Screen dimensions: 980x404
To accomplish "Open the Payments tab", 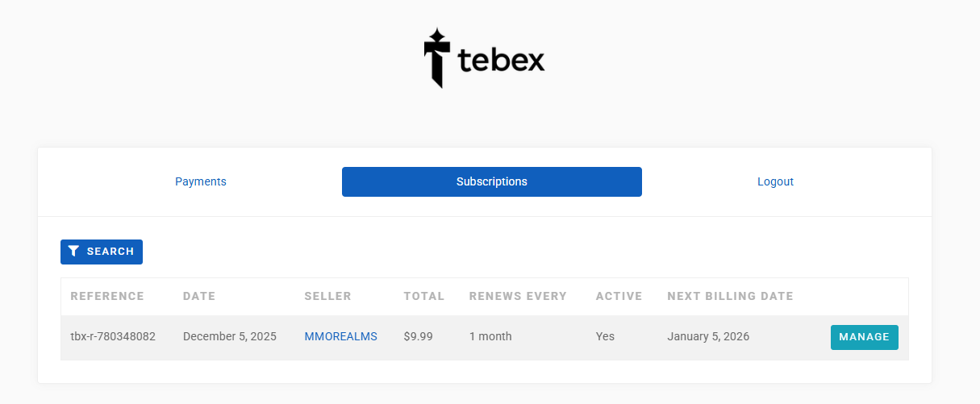I will [x=201, y=181].
